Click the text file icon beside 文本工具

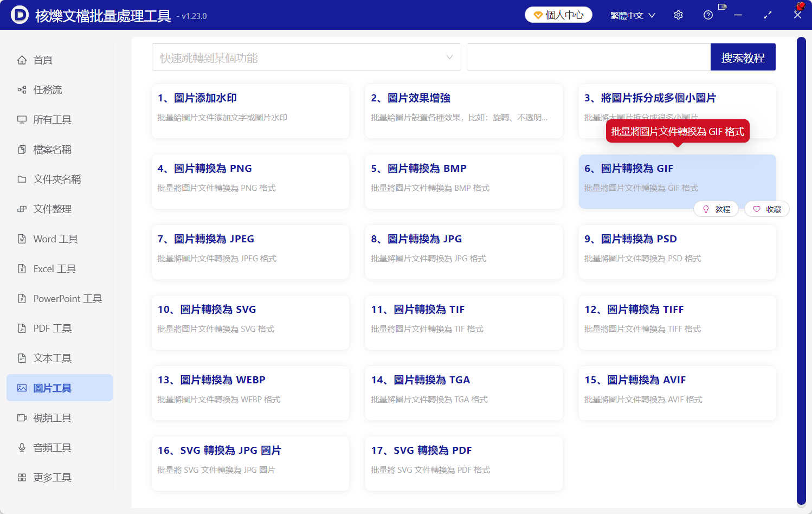point(22,358)
